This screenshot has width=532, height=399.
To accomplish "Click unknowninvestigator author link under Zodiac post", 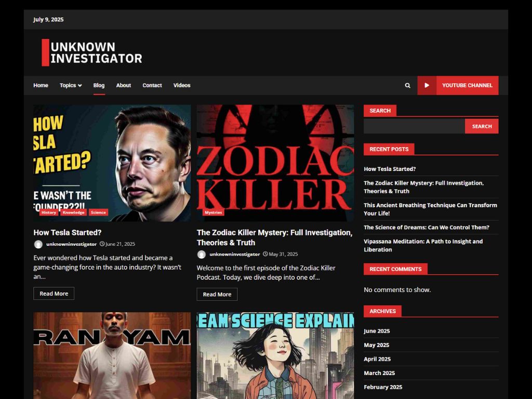I will [x=235, y=255].
